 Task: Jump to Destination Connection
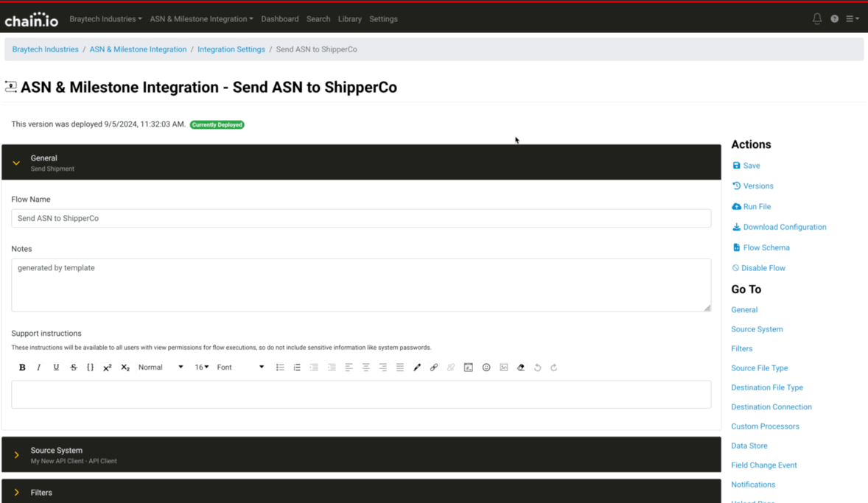point(771,407)
